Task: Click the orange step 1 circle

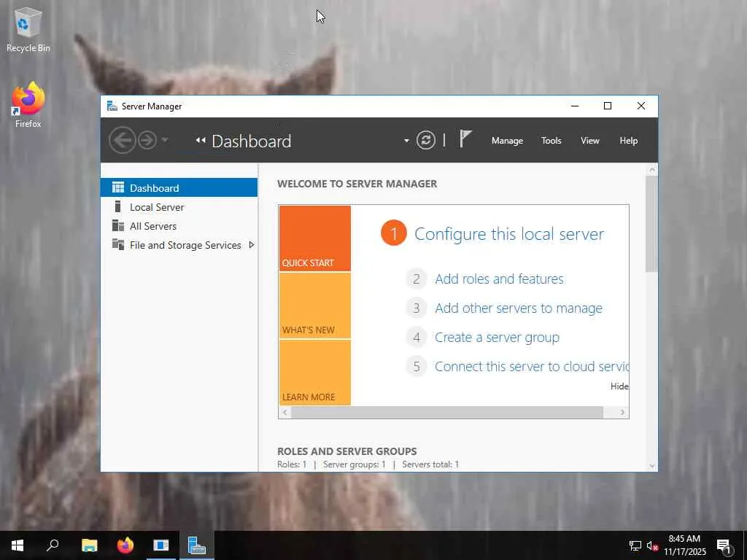Action: (x=393, y=233)
